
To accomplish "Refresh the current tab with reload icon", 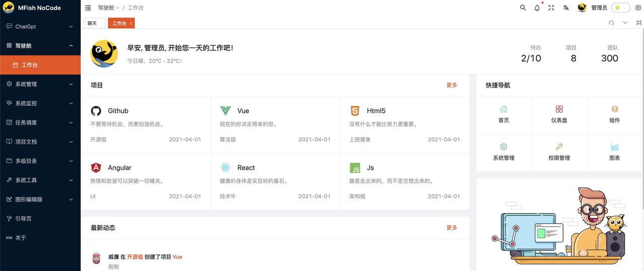I will tap(611, 23).
